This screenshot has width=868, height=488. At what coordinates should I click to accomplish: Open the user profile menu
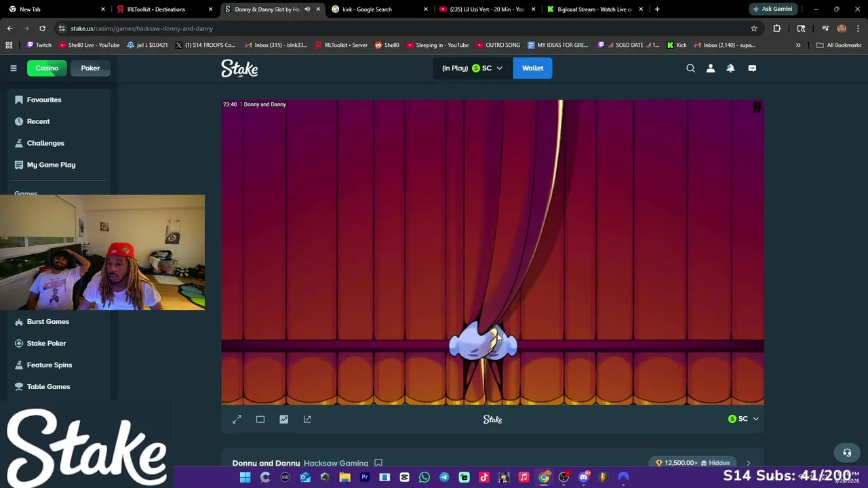tap(711, 68)
